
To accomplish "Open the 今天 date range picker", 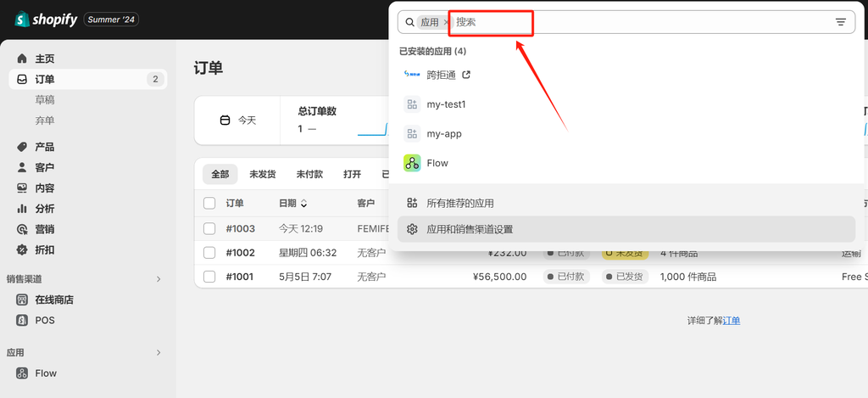I will click(x=238, y=121).
